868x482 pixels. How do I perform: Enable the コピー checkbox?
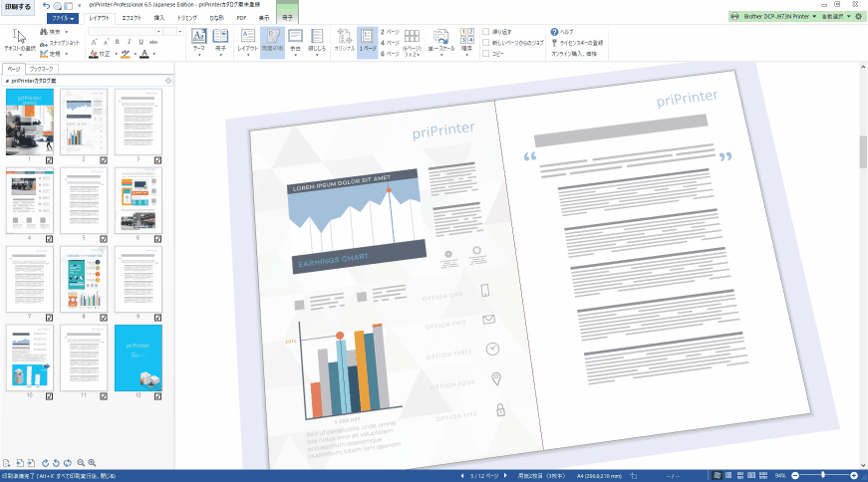click(486, 54)
